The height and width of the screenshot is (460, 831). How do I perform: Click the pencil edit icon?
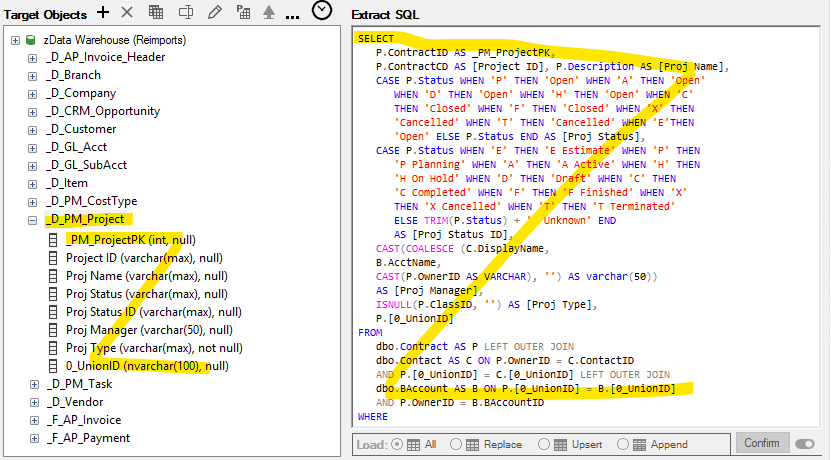point(214,12)
